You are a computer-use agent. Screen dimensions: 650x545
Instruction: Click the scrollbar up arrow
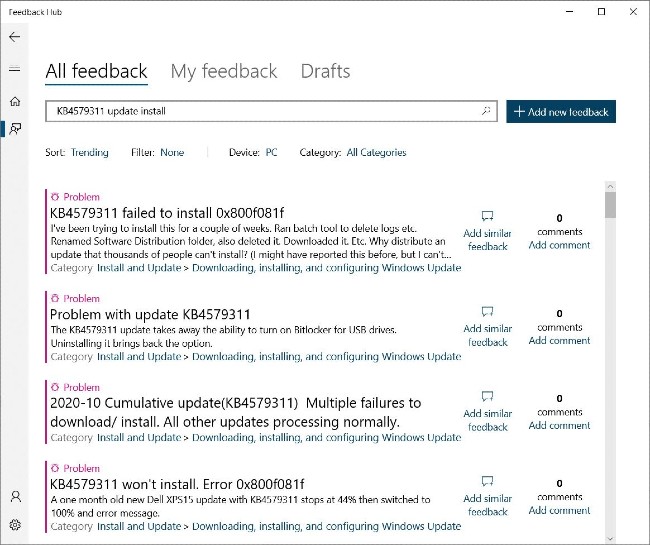click(610, 187)
